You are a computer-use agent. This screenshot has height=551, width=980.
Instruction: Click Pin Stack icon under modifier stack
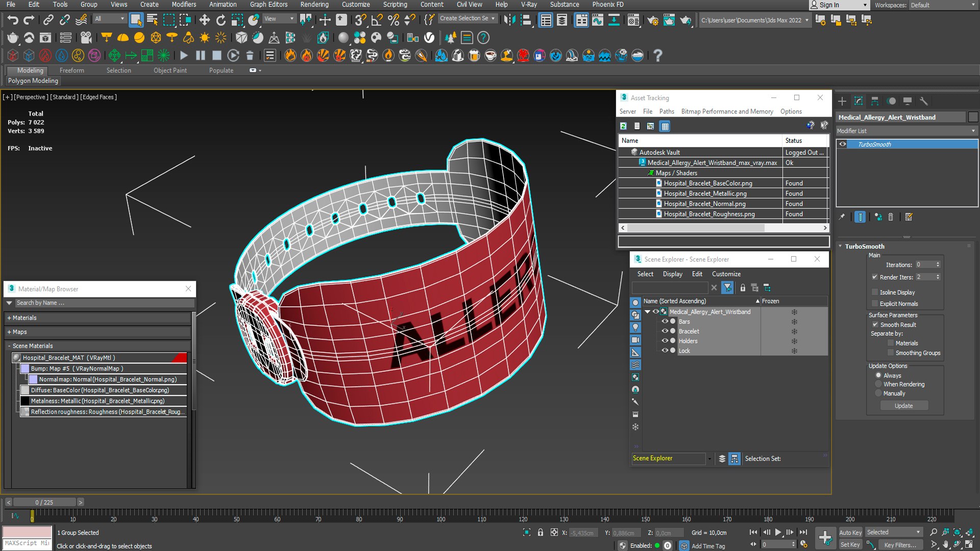point(842,217)
